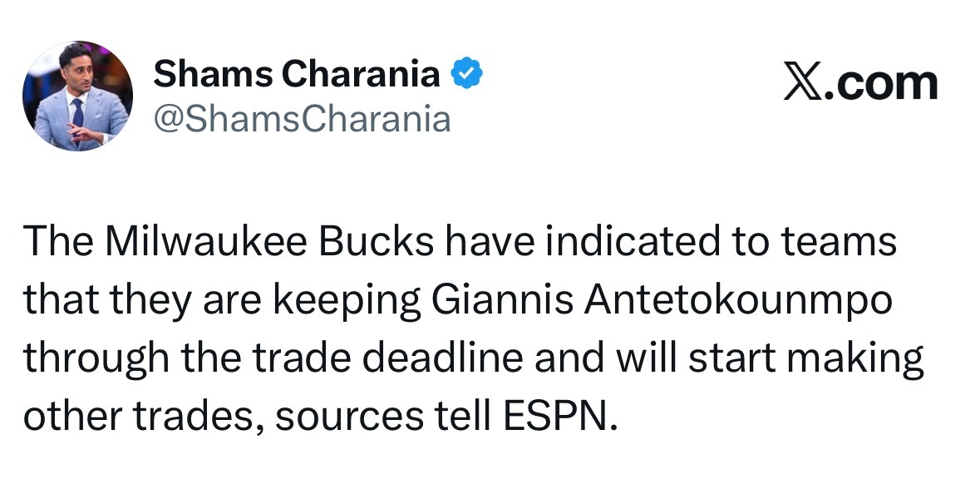This screenshot has height=484, width=980.
Task: Click the blue verified checkmark badge
Action: [468, 75]
